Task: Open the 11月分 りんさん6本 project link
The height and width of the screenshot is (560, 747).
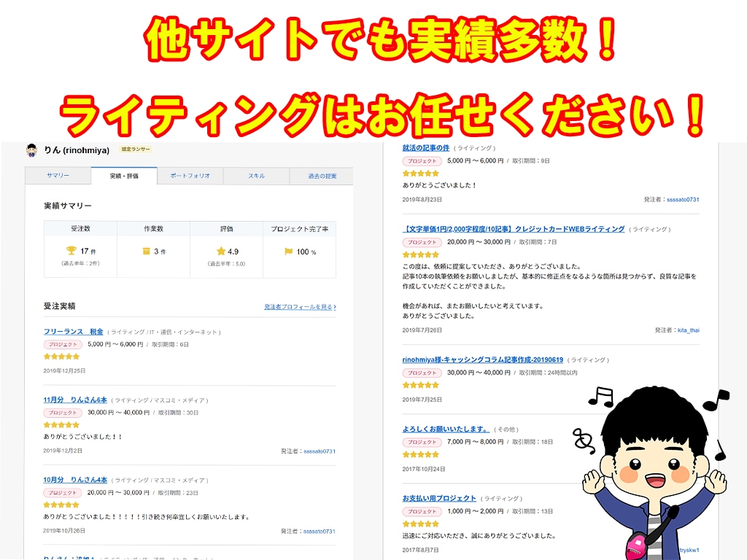Action: coord(75,400)
